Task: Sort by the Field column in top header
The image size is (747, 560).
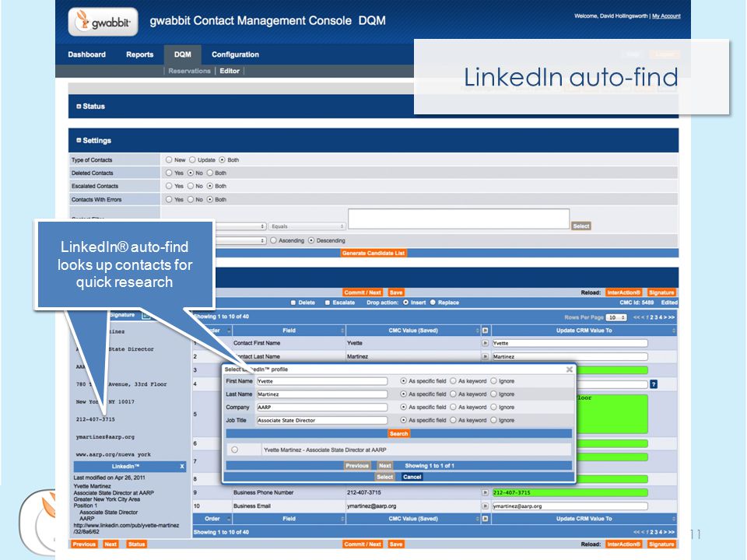Action: click(x=289, y=330)
